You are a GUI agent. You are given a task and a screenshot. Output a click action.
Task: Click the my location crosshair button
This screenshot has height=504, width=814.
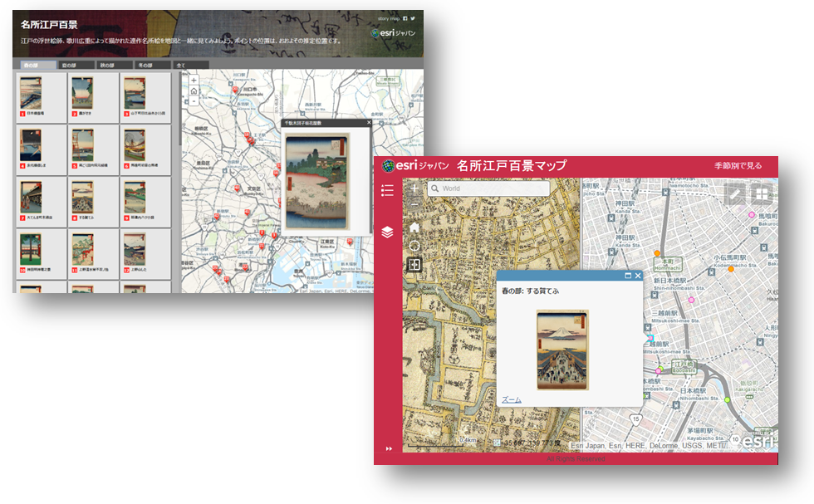pyautogui.click(x=414, y=246)
